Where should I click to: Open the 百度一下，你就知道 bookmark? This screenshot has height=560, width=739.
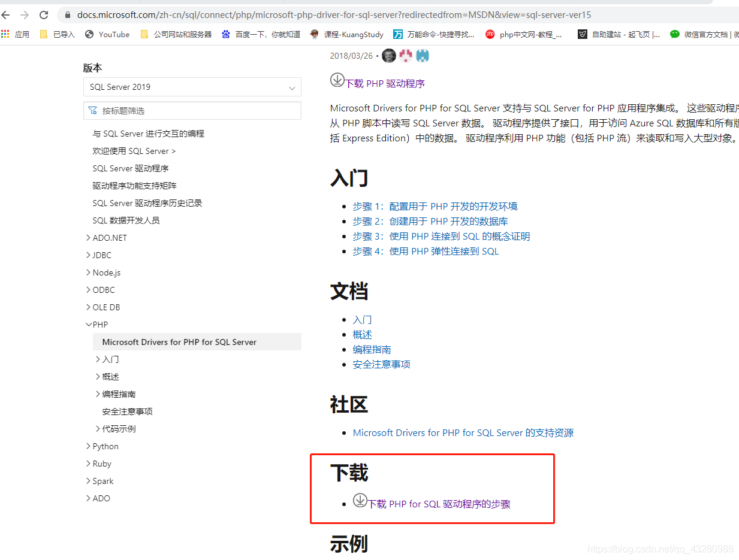click(261, 34)
